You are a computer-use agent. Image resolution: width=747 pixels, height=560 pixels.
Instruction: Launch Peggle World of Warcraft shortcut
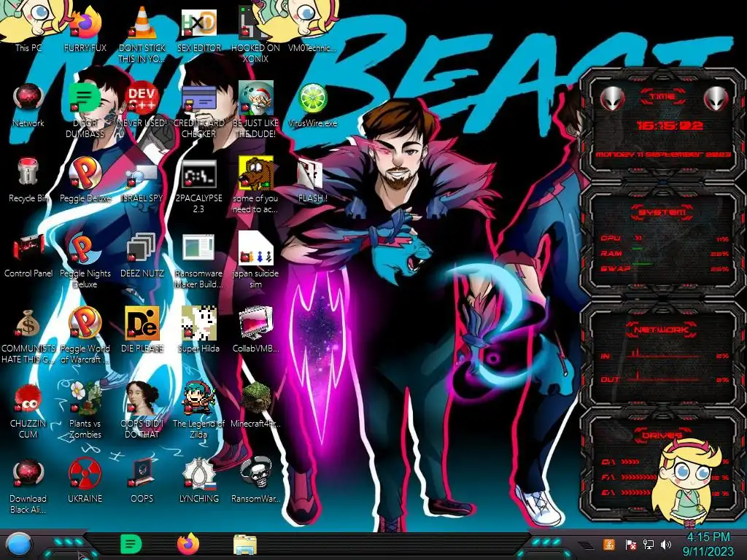click(85, 335)
